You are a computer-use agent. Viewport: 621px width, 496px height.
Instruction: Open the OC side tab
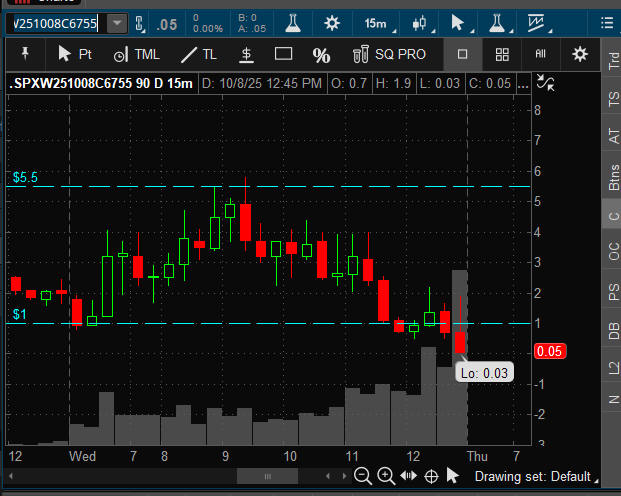tap(613, 251)
